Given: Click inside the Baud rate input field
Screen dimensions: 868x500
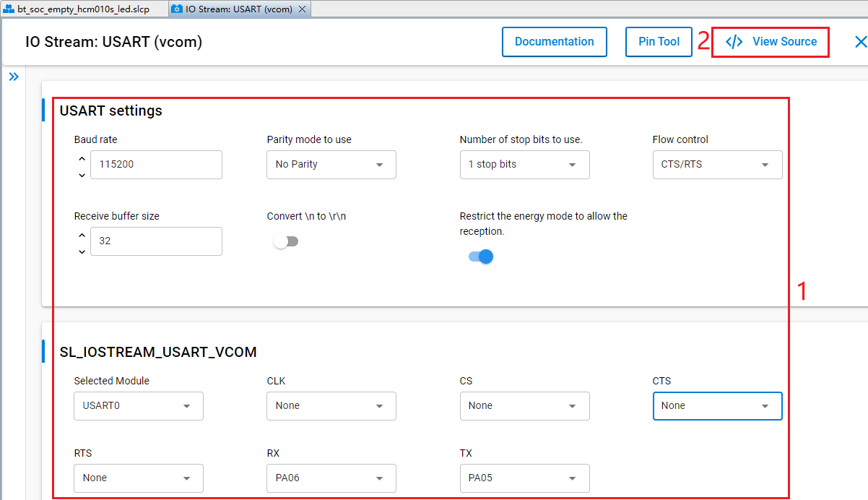Looking at the screenshot, I should (155, 165).
